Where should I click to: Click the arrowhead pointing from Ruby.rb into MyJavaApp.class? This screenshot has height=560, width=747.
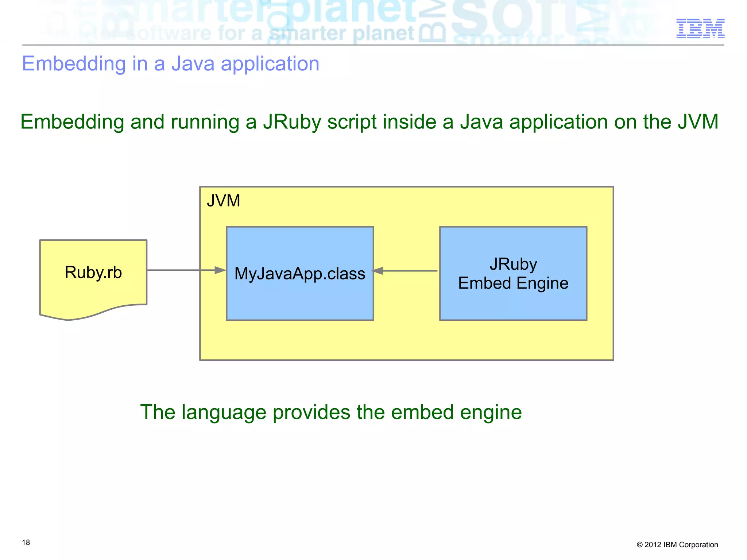[x=220, y=270]
